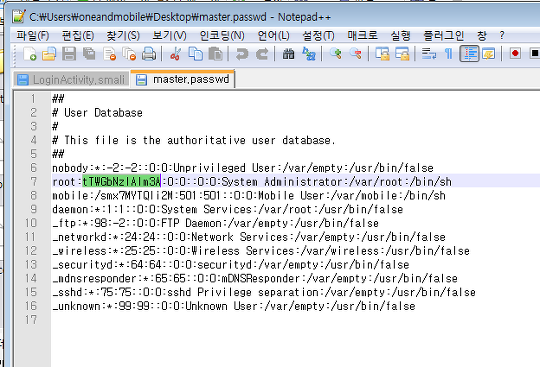
Task: Open a file using Open folder icon
Action: 49,54
